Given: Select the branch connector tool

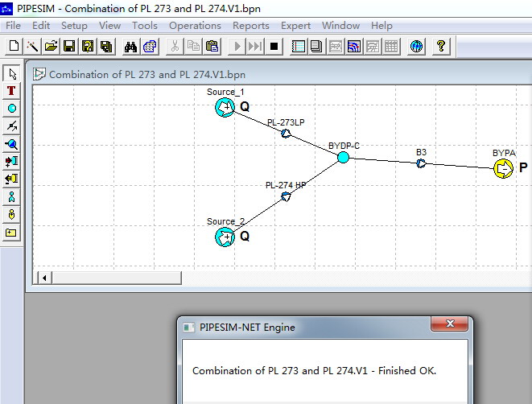Looking at the screenshot, I should (x=12, y=126).
